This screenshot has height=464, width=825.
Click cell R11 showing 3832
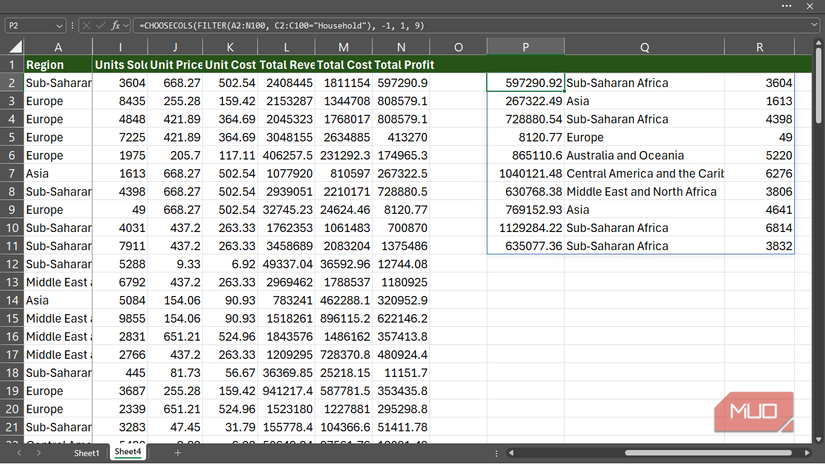tap(759, 246)
